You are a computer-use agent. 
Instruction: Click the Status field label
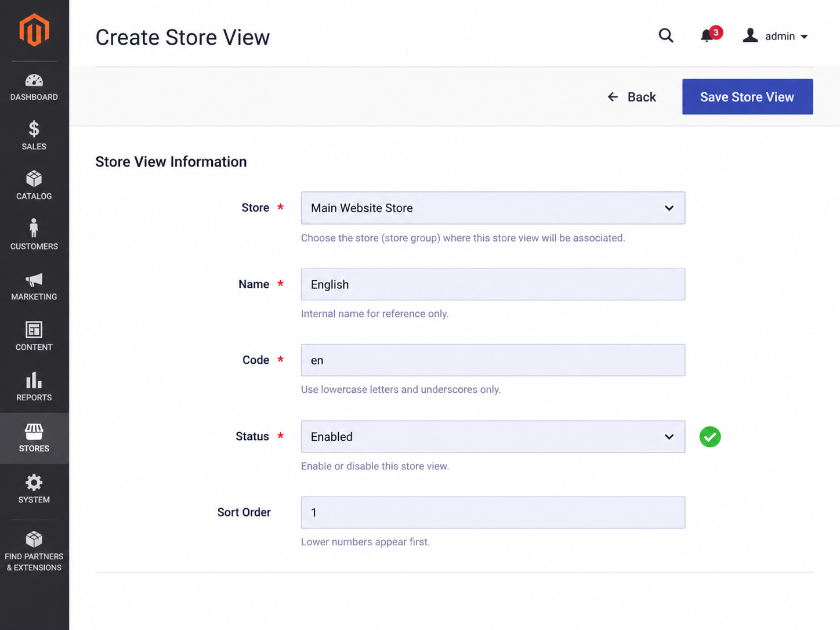pyautogui.click(x=252, y=436)
